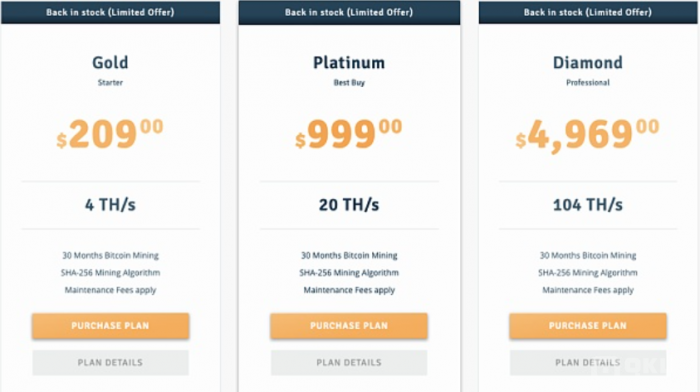Click the Best Buy subtitle

349,83
